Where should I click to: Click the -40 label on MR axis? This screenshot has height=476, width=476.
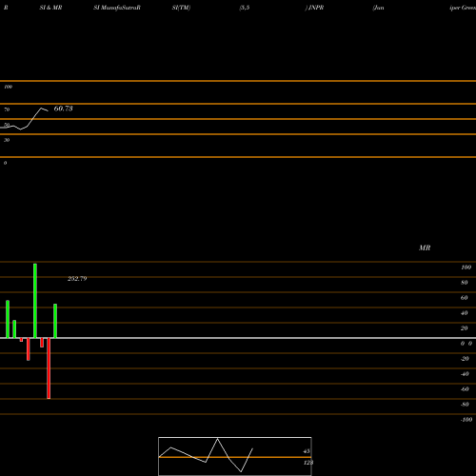(x=465, y=374)
